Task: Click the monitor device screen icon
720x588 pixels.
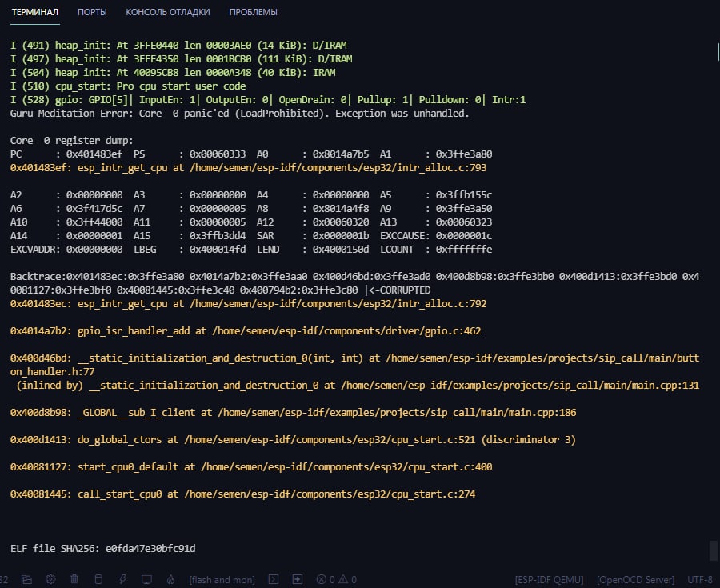Action: (146, 579)
